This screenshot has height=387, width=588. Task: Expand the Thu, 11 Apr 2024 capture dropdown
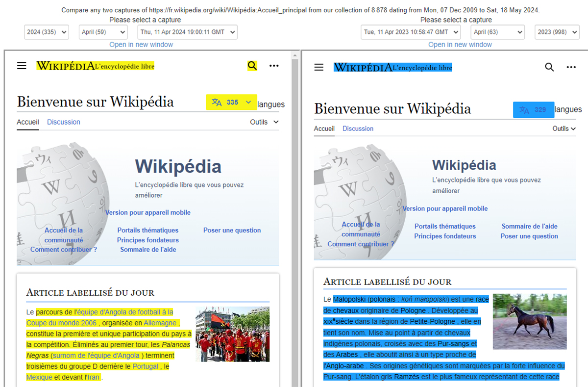click(x=187, y=32)
